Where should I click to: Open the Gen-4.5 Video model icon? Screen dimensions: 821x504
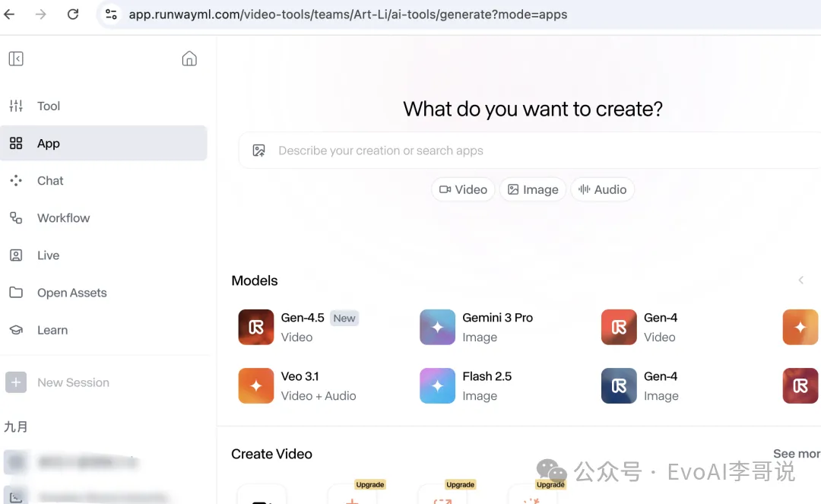pyautogui.click(x=256, y=327)
